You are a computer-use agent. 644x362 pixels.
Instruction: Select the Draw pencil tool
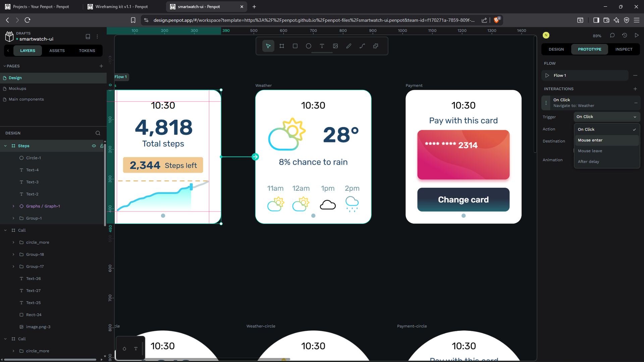(349, 46)
